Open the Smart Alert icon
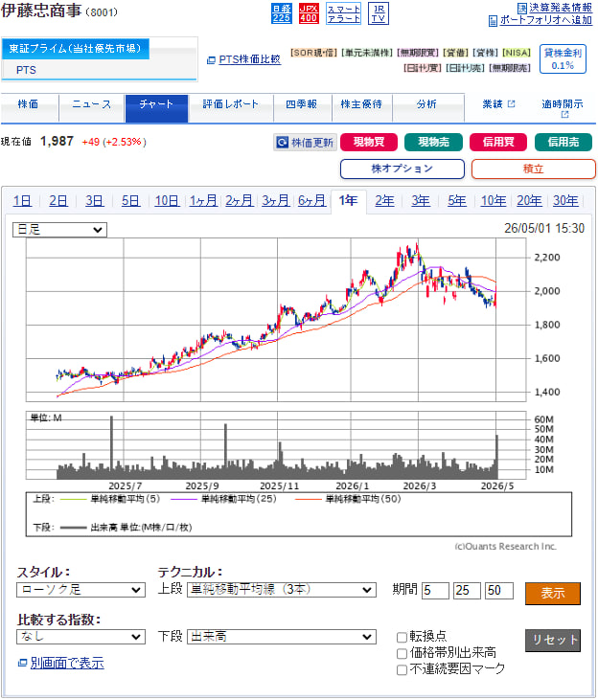This screenshot has height=700, width=598. point(343,13)
